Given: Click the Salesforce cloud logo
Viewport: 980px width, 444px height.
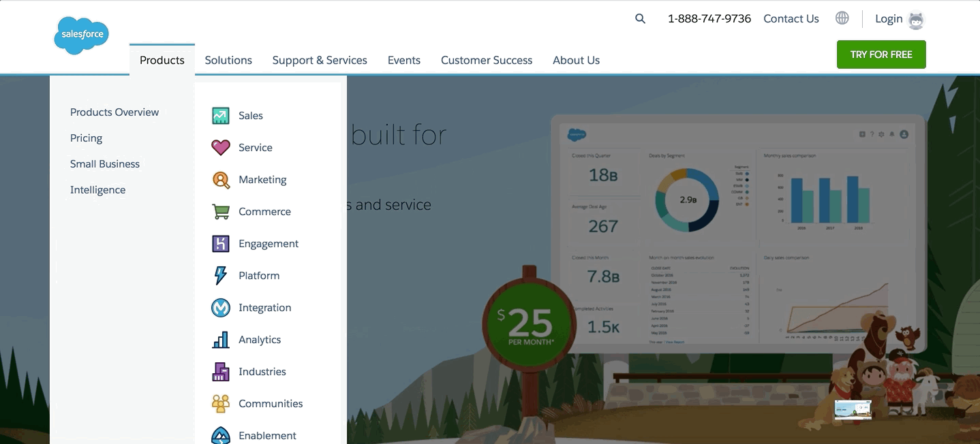Looking at the screenshot, I should pos(81,35).
